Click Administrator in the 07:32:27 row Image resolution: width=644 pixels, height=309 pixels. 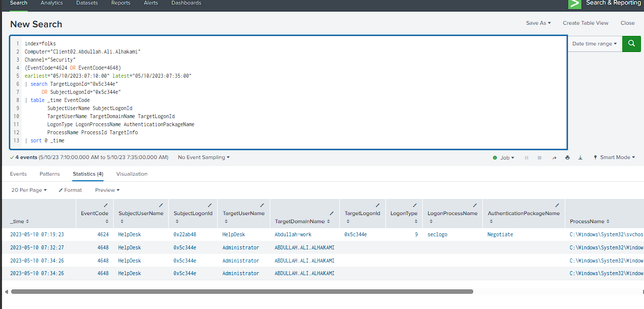[240, 248]
